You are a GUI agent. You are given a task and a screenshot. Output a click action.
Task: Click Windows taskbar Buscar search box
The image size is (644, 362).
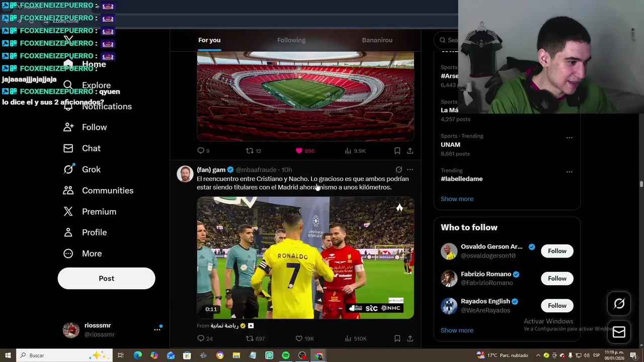click(64, 355)
